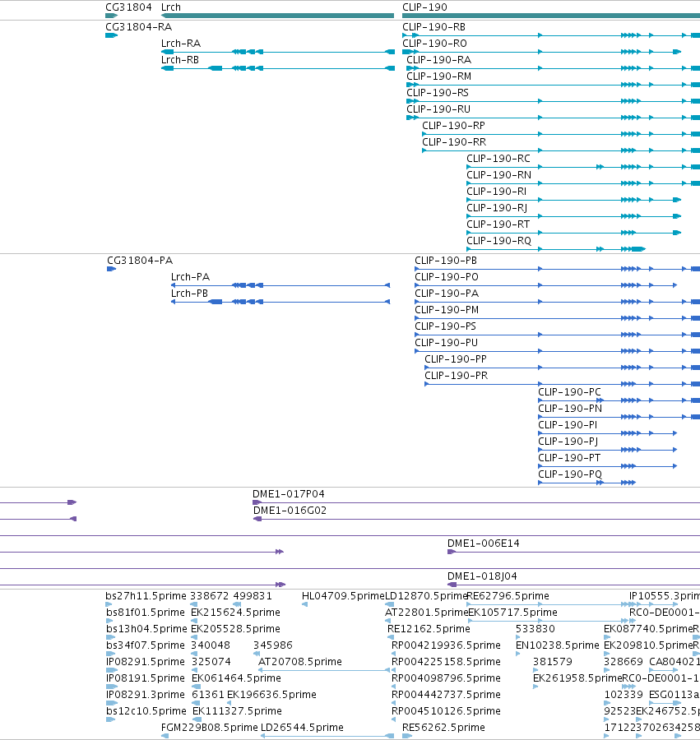Select EST EK215624.5prime
Screen dimensions: 700x740
coord(235,613)
